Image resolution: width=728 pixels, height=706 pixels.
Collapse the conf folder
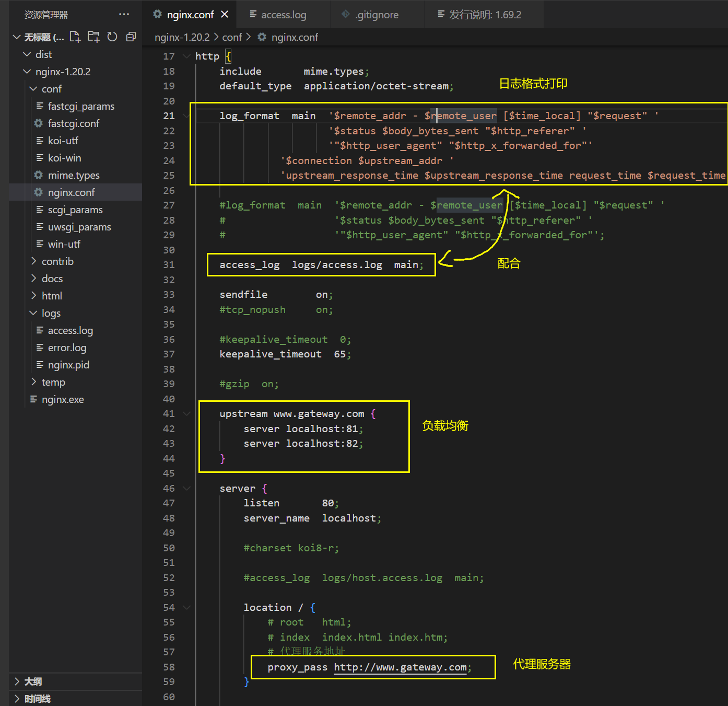click(33, 89)
